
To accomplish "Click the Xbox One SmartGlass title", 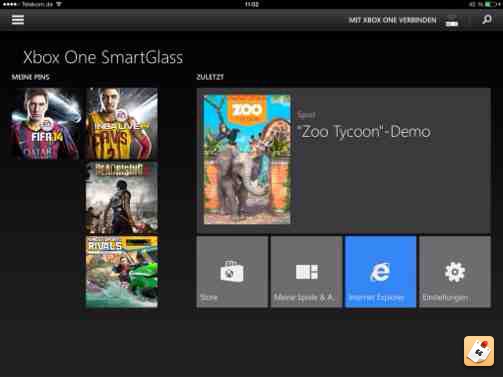I will [103, 57].
